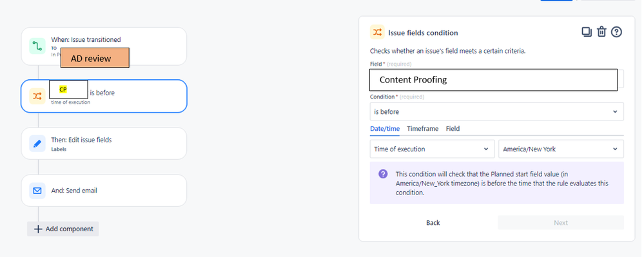Click the blue pencil edit issue fields icon
Screen dimensions: 644x257
[37, 144]
